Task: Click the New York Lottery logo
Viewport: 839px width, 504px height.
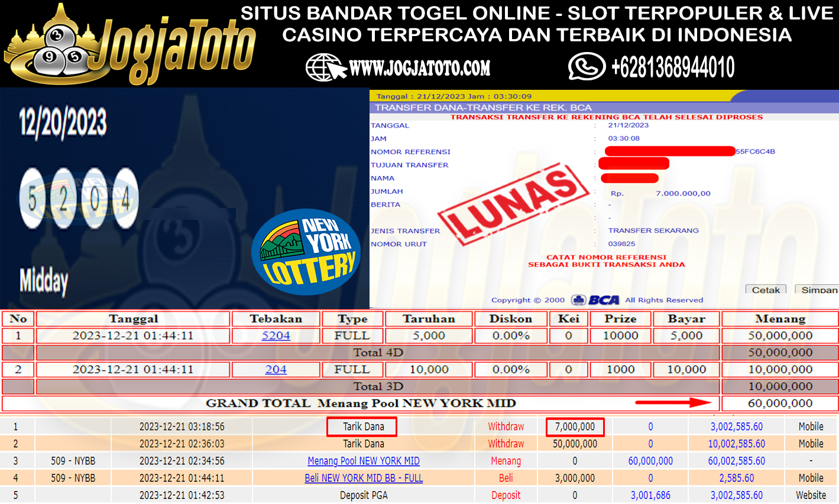Action: pyautogui.click(x=307, y=252)
